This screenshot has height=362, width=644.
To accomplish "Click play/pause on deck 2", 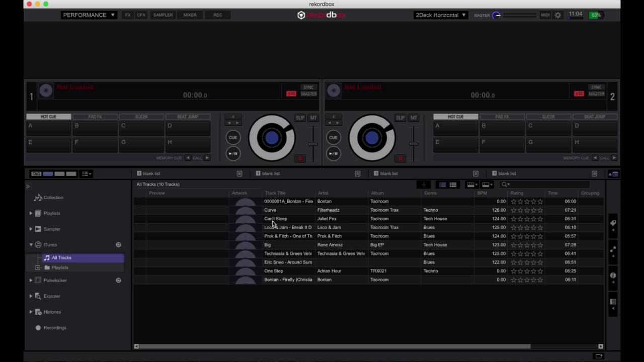I will (333, 154).
